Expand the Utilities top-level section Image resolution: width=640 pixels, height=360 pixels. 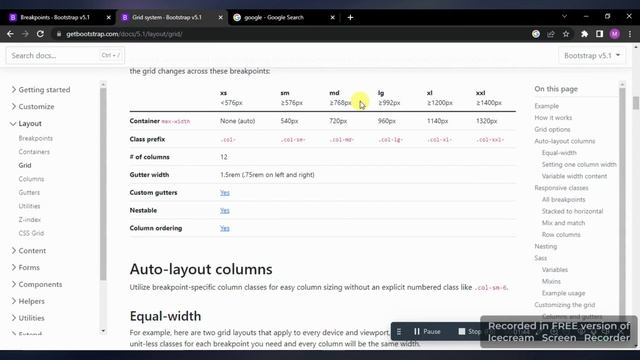[28, 318]
